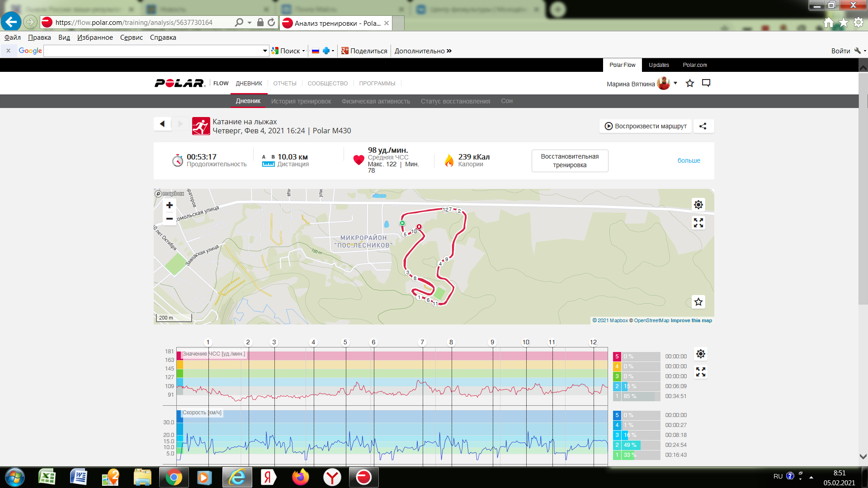Expand map to fullscreen

pyautogui.click(x=698, y=223)
